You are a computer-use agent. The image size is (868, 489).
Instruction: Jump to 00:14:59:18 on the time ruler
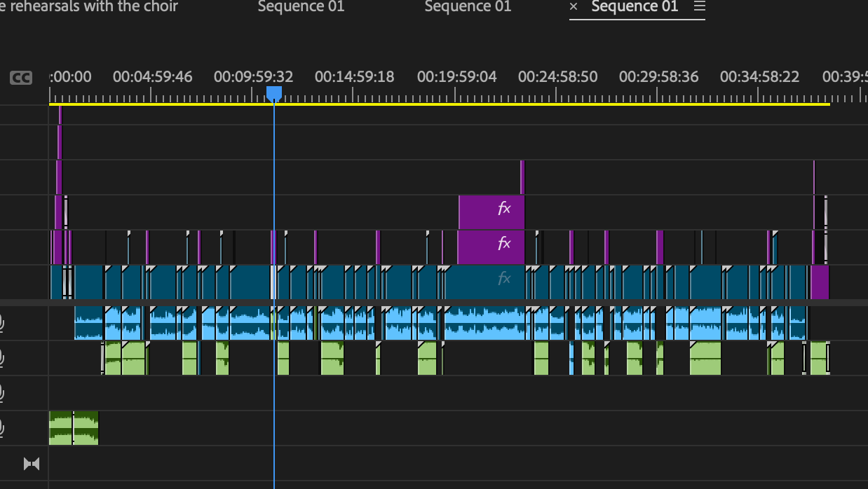coord(354,77)
